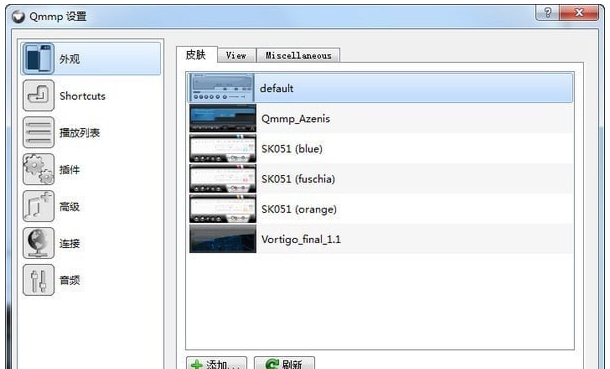The height and width of the screenshot is (369, 610).
Task: Switch to the 皮肤 skins tab
Action: [x=196, y=54]
